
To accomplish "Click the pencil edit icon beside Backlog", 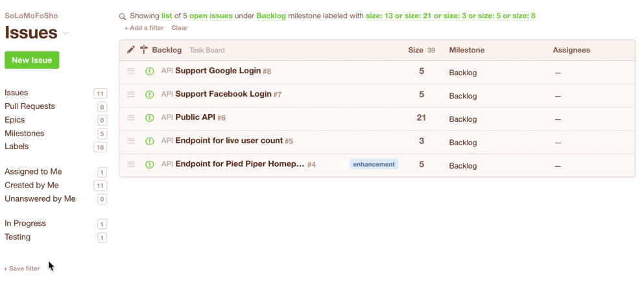I will click(130, 50).
